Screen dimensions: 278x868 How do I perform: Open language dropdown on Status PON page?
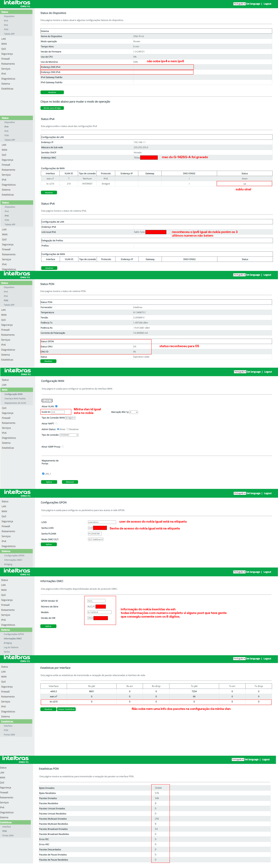click(239, 275)
